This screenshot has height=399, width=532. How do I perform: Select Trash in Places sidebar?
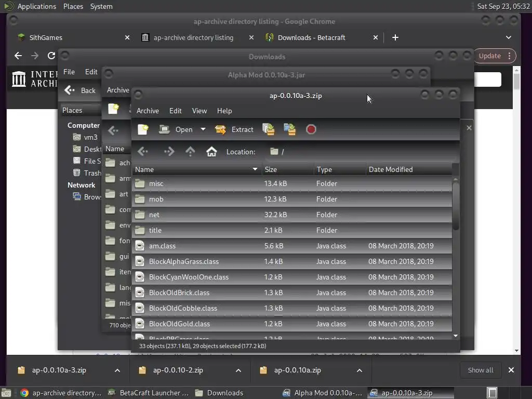(x=87, y=173)
